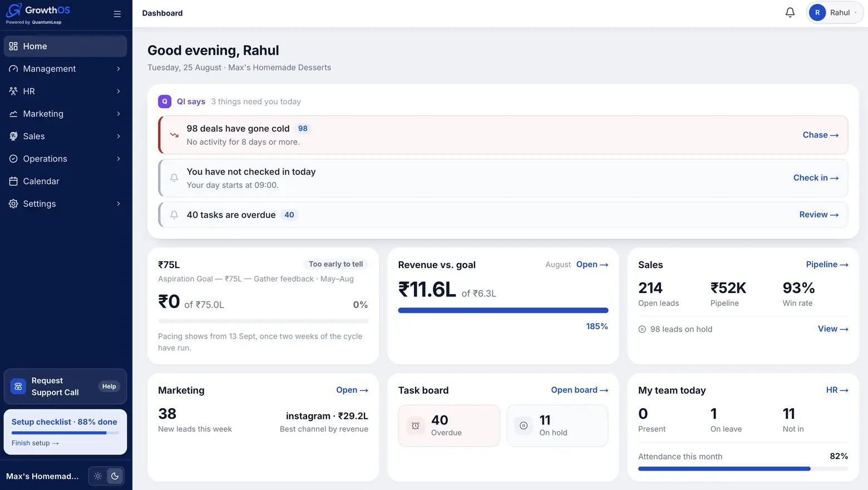Click the overdue alarm clock icon on Task board

pos(416,425)
